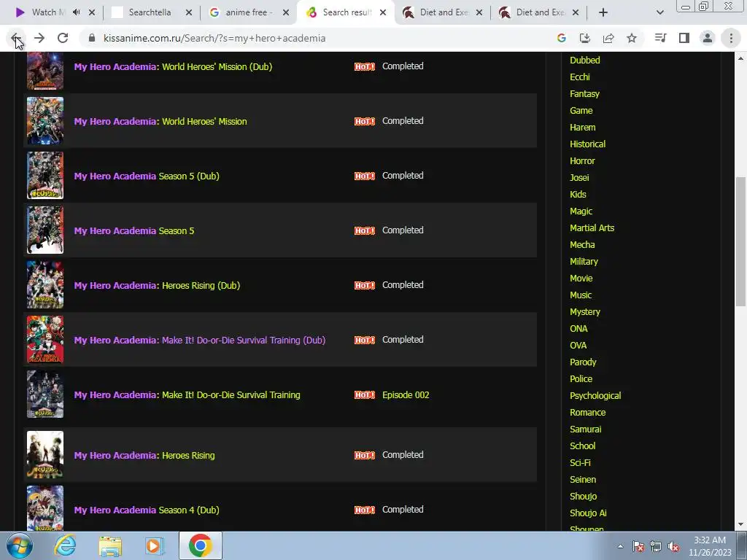Go back to the previous page

(x=16, y=38)
